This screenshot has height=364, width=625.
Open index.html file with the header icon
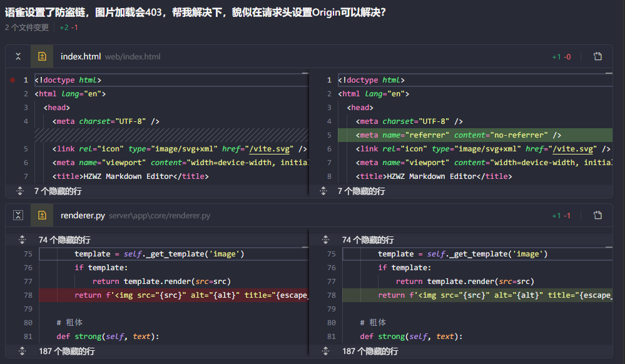[x=597, y=56]
